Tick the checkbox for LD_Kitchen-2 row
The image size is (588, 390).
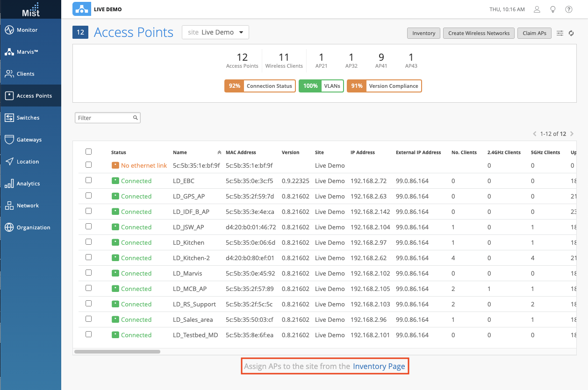tap(88, 257)
